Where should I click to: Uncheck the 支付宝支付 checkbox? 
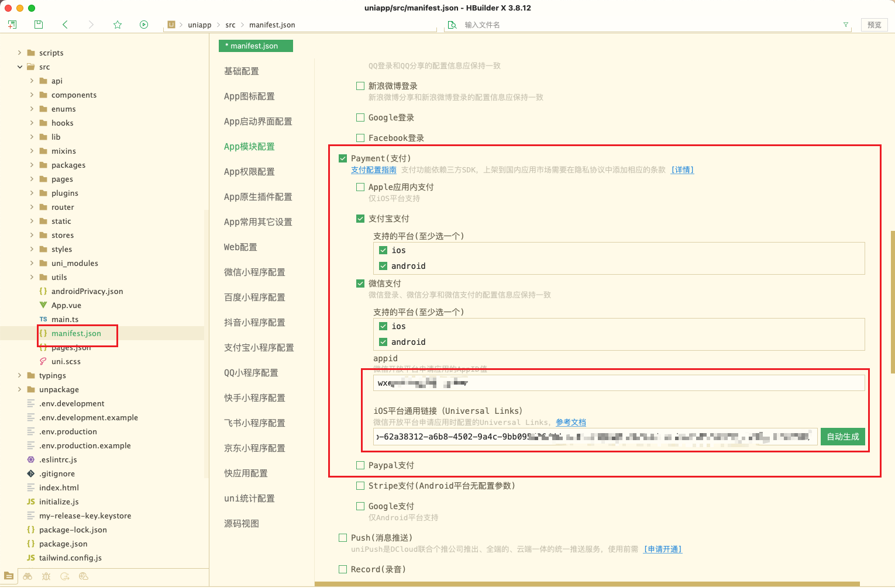coord(360,219)
